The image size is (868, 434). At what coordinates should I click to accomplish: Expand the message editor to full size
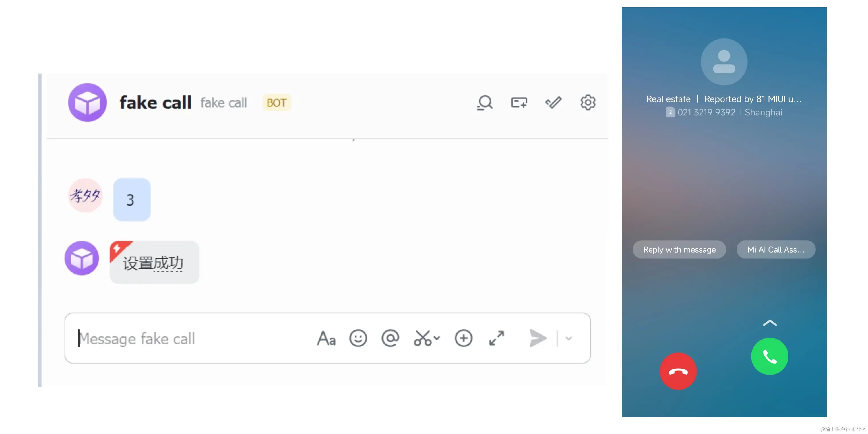coord(497,338)
